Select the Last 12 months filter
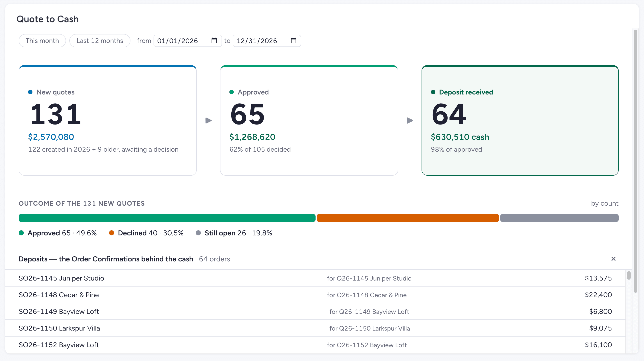This screenshot has height=361, width=644. 100,40
